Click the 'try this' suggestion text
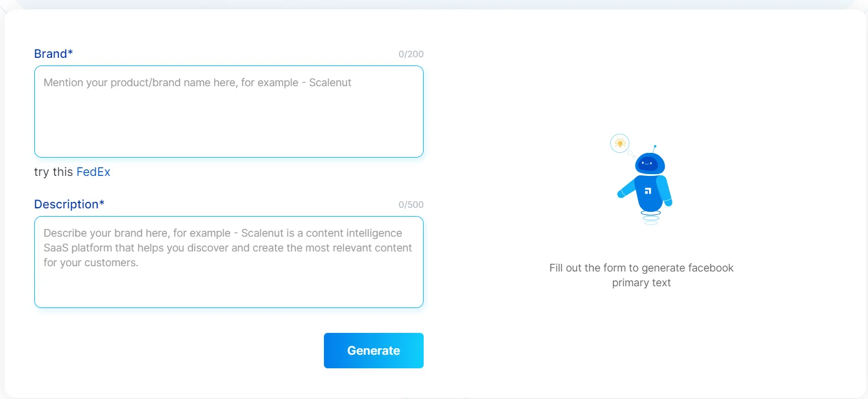 click(x=54, y=172)
